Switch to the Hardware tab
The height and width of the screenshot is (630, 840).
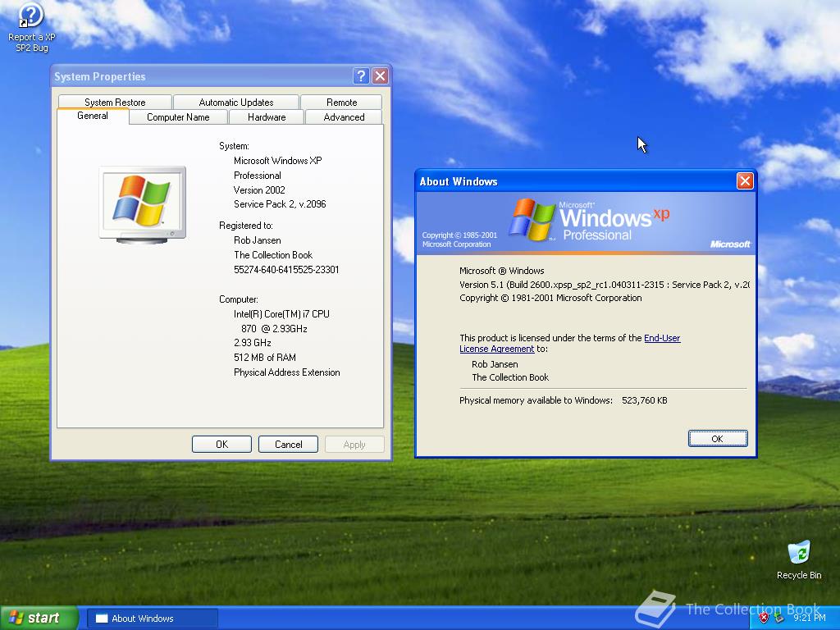pos(266,116)
